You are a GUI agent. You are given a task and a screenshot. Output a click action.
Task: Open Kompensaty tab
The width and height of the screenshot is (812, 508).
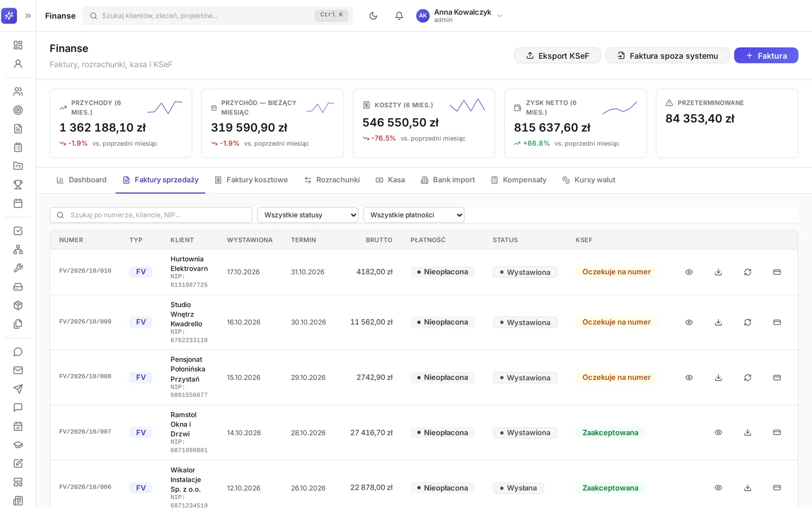[519, 180]
